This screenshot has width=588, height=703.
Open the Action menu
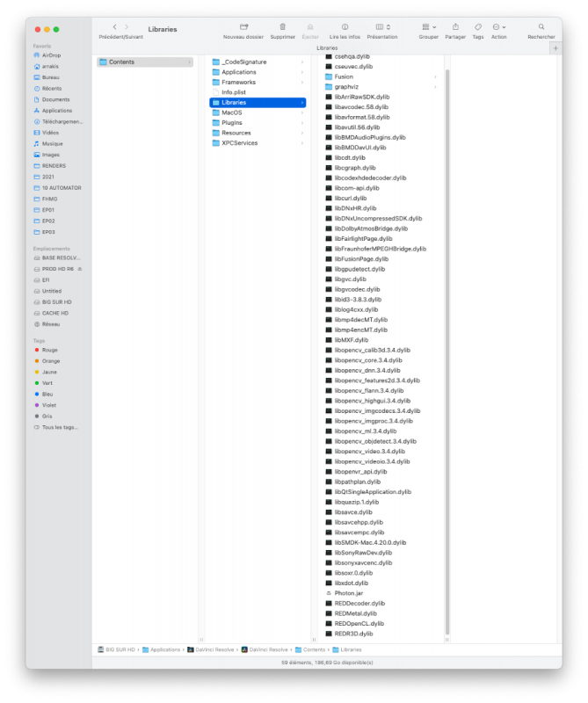[498, 27]
